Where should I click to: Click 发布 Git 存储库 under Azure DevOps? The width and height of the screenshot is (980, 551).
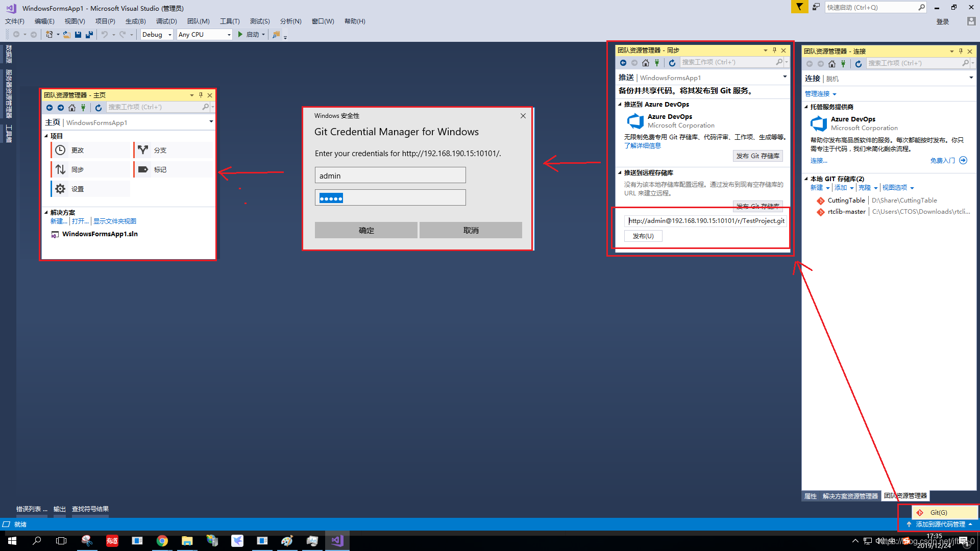tap(758, 156)
